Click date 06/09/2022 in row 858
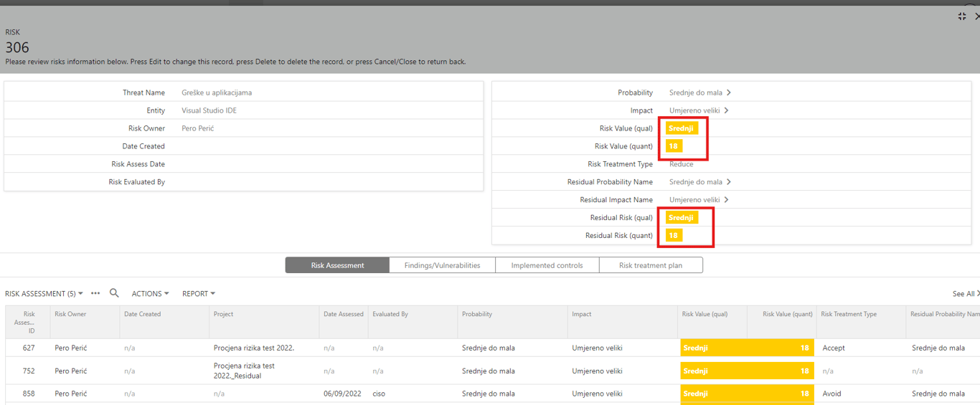This screenshot has width=980, height=405. (x=342, y=394)
